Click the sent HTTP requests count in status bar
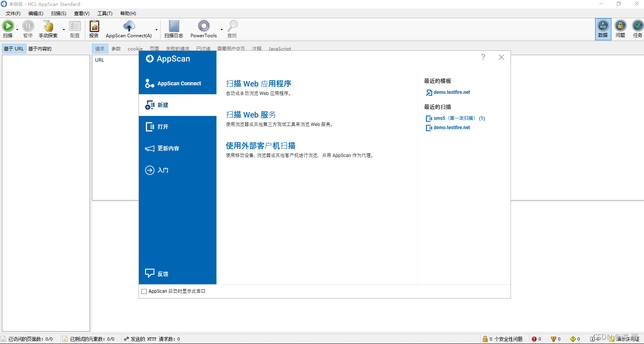 [x=155, y=339]
